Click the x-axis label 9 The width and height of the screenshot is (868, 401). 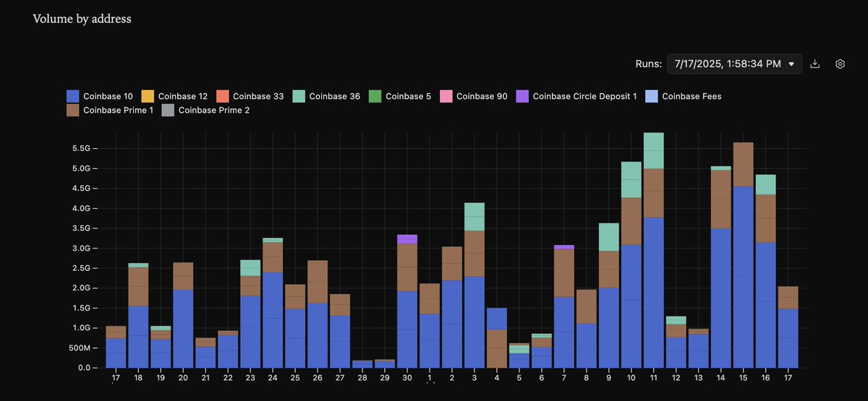(x=609, y=379)
